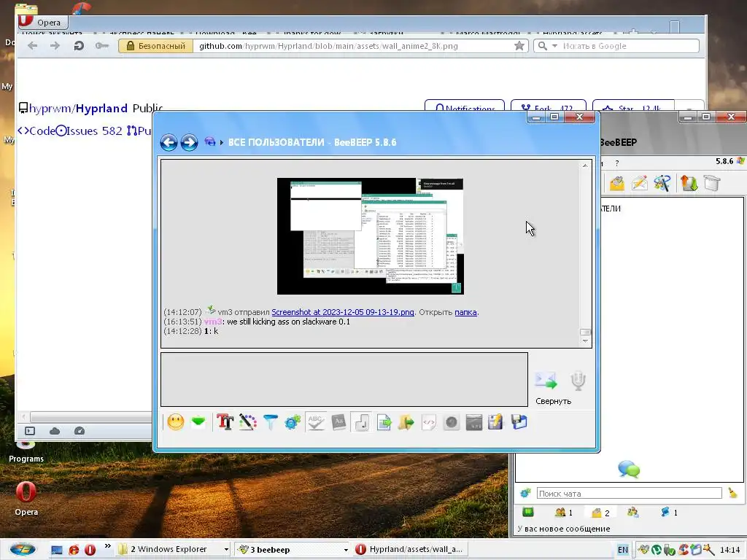Click the EN language indicator in taskbar
This screenshot has height=560, width=747.
pos(623,550)
